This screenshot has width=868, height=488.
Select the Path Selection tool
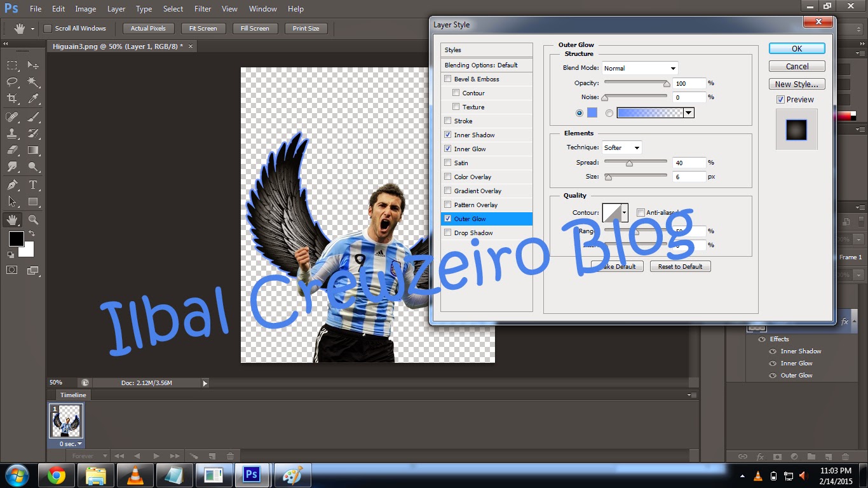[12, 201]
